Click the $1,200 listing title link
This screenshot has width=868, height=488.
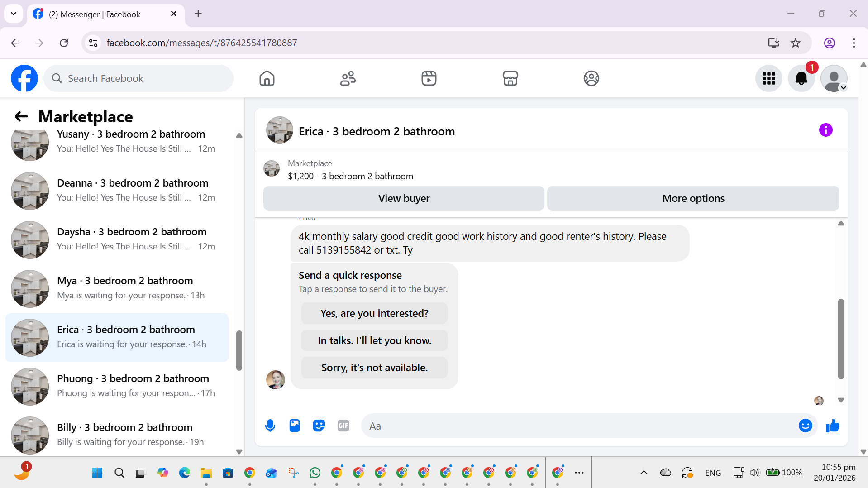tap(350, 176)
